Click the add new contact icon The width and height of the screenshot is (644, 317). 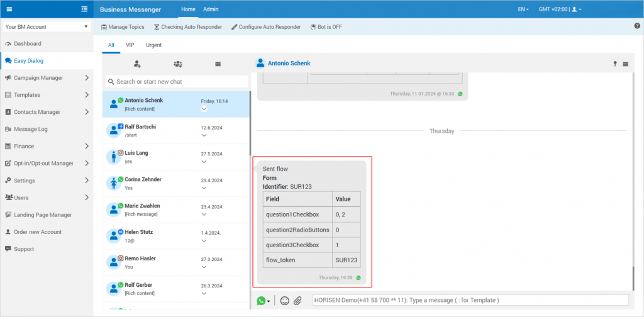[137, 64]
